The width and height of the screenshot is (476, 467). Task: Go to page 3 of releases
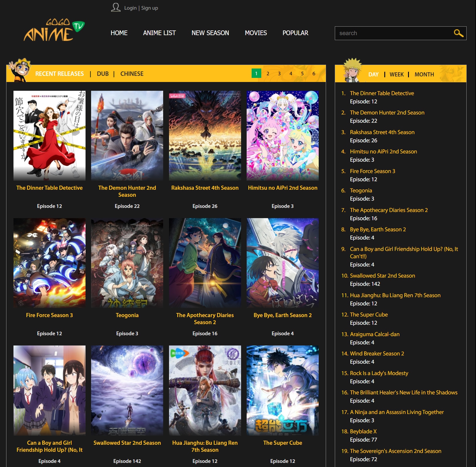point(279,73)
